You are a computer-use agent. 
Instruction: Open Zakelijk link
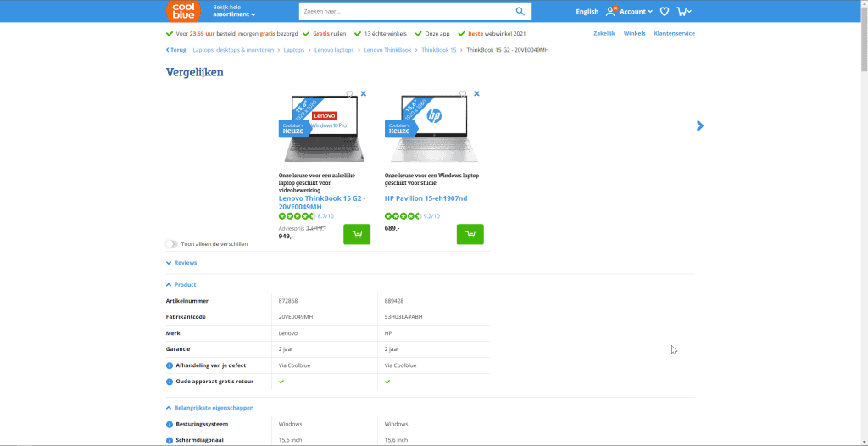click(604, 33)
